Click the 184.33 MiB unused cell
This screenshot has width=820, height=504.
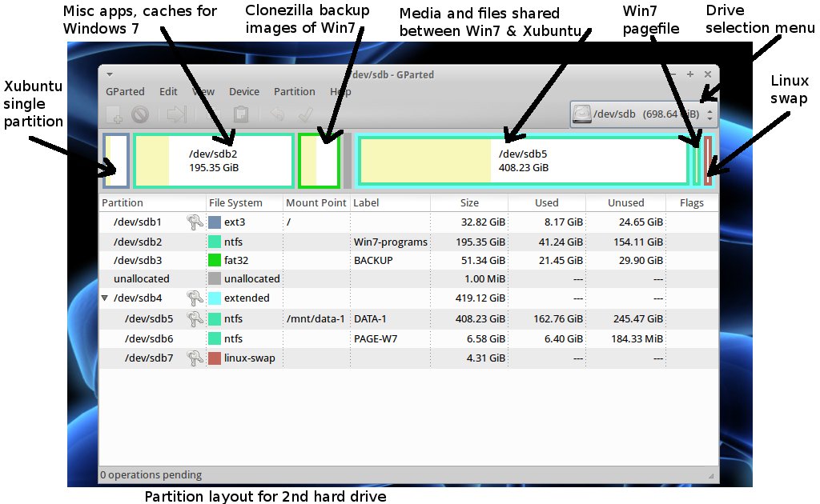(x=637, y=339)
